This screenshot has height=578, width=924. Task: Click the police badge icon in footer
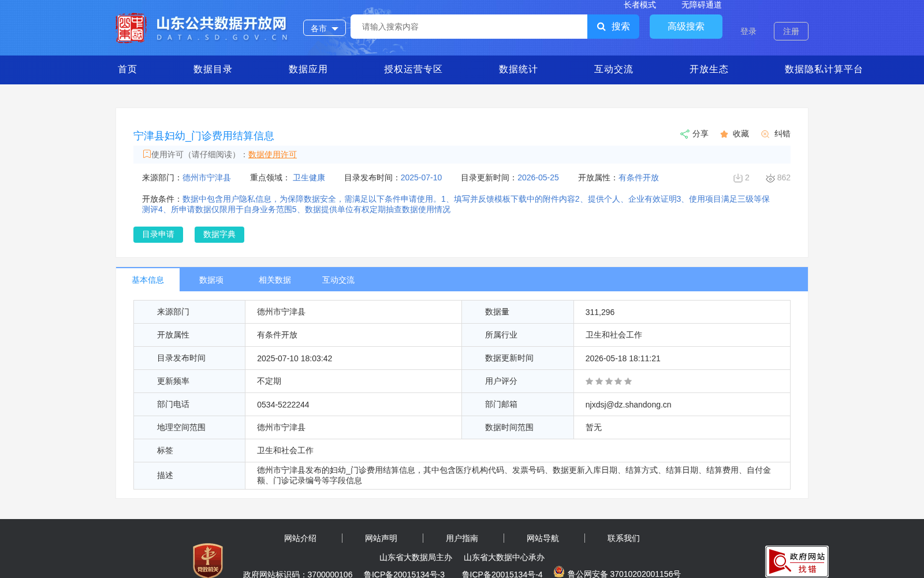coord(559,572)
